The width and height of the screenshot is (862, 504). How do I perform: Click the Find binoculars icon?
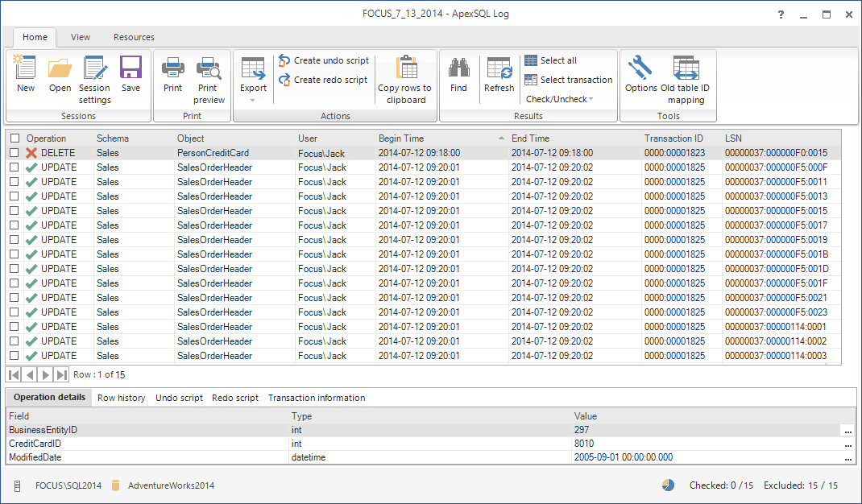click(458, 69)
